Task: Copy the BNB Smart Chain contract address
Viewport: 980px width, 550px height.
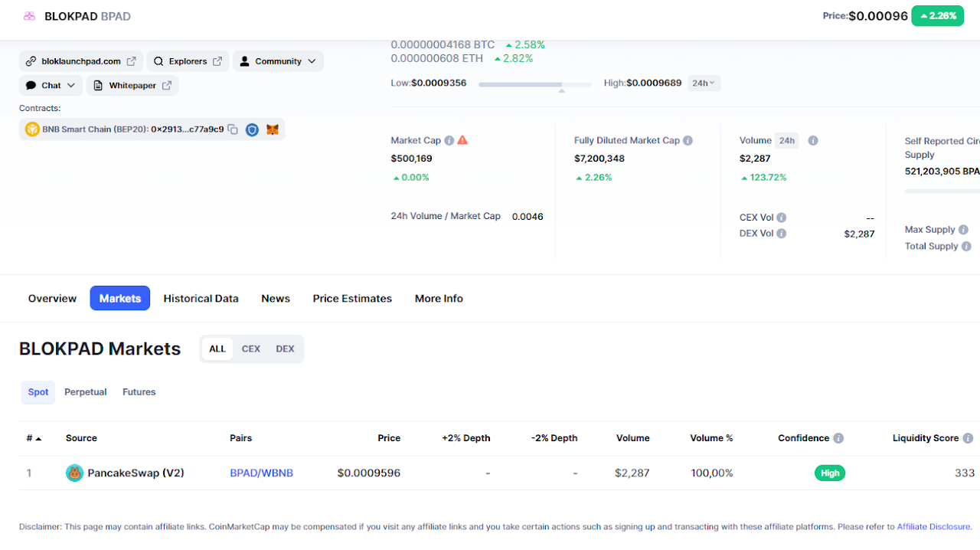Action: [x=233, y=129]
